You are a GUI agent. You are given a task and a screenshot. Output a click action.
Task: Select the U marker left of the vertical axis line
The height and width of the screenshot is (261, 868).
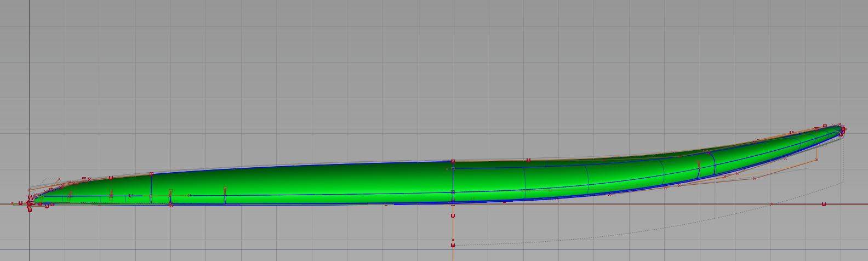[21, 203]
